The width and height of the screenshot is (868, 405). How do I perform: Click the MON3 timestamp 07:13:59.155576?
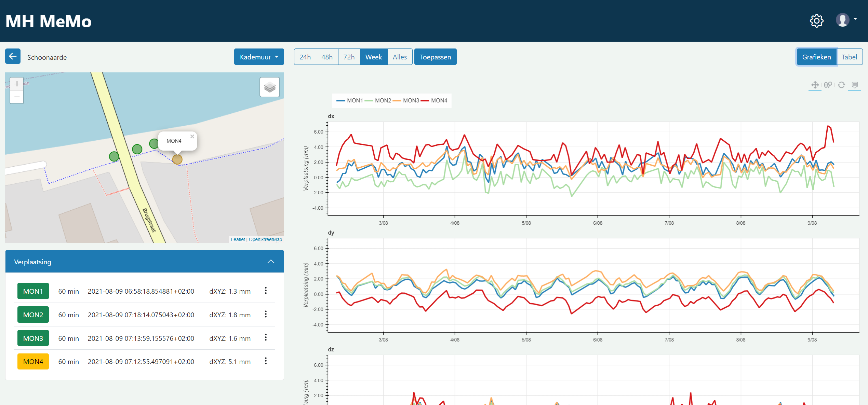point(141,338)
